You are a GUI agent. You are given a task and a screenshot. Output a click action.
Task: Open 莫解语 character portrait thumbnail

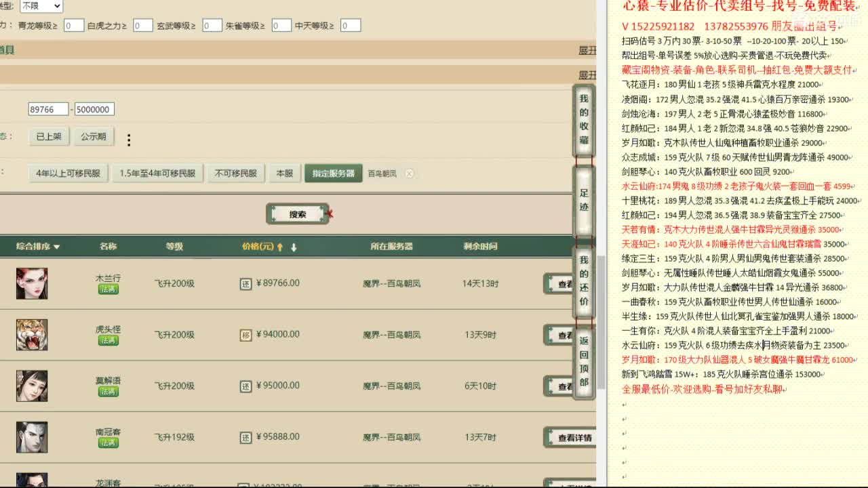32,386
